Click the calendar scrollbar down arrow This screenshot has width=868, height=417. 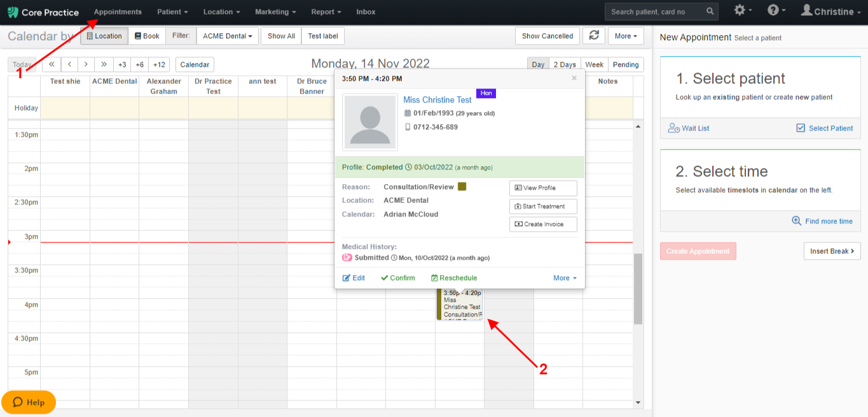(638, 402)
